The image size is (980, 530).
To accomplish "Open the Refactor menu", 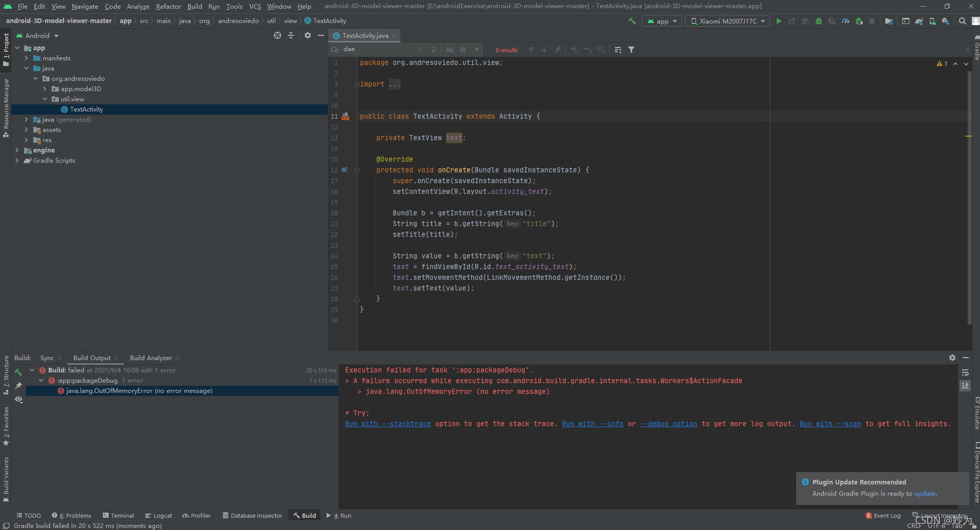I will point(168,6).
